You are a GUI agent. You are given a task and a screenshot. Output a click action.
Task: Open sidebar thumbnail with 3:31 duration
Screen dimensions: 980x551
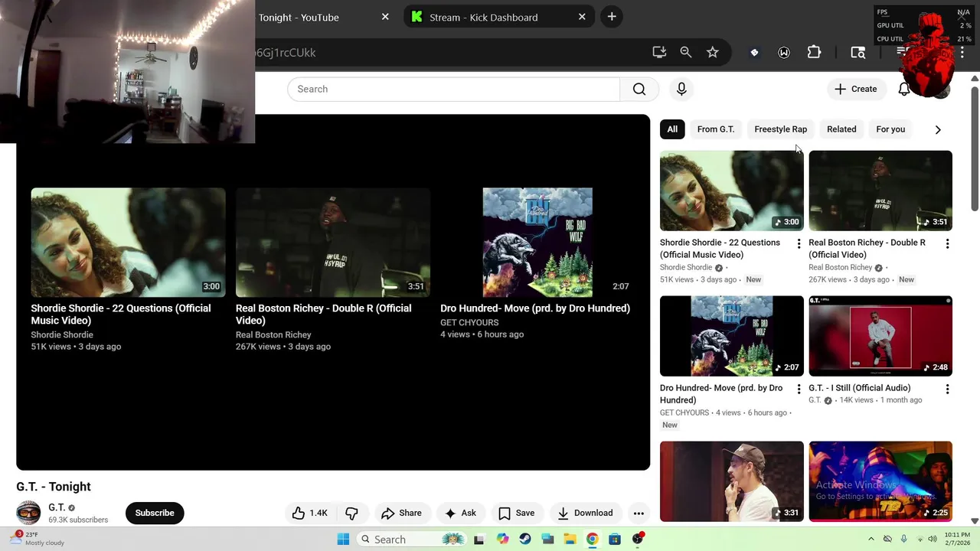tap(731, 481)
